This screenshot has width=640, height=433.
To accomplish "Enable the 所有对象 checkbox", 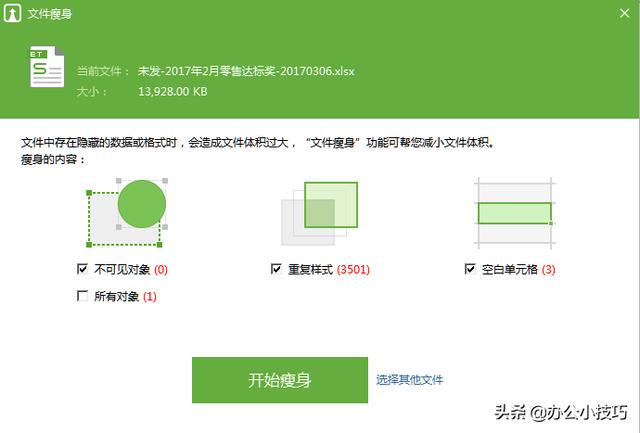I will coord(82,296).
